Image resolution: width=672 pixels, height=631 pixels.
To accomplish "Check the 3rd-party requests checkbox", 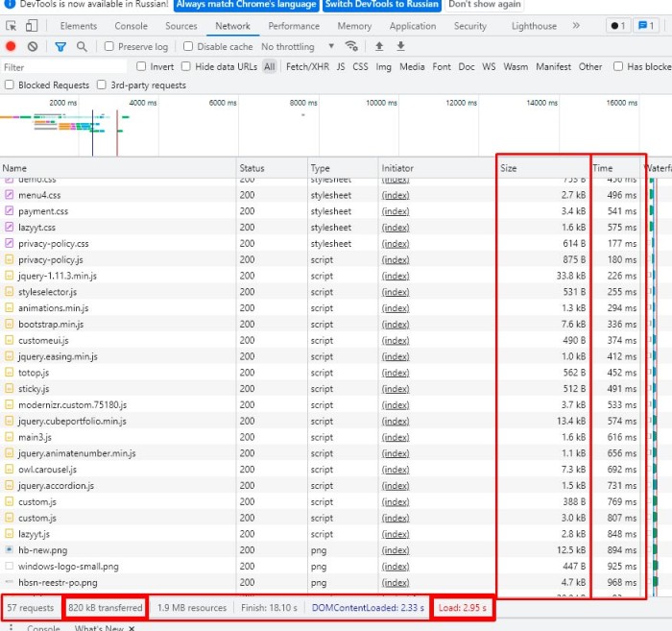I will (102, 85).
